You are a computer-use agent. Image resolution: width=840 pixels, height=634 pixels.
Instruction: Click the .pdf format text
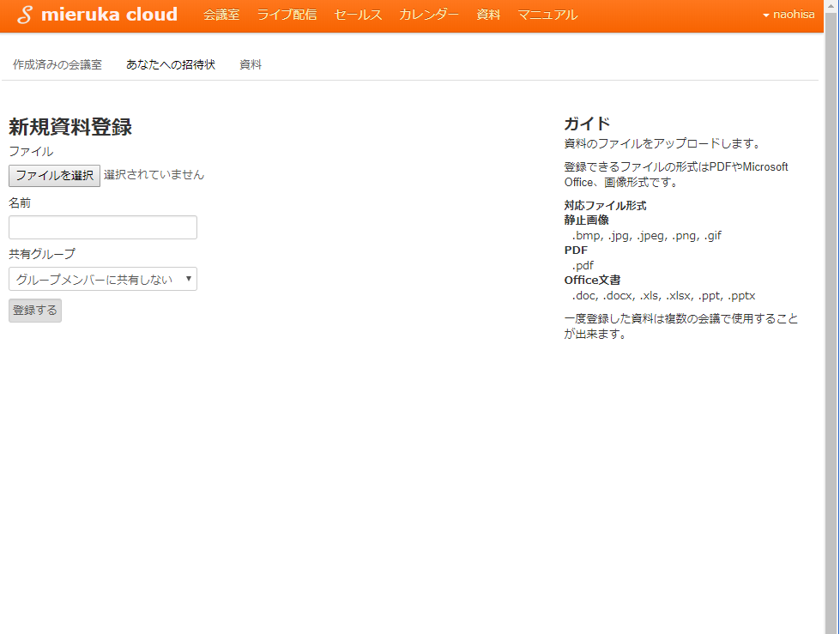tap(583, 266)
